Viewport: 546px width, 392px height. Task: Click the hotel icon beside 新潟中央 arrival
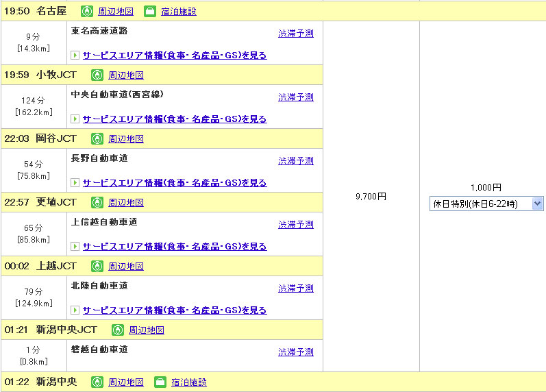(x=160, y=382)
